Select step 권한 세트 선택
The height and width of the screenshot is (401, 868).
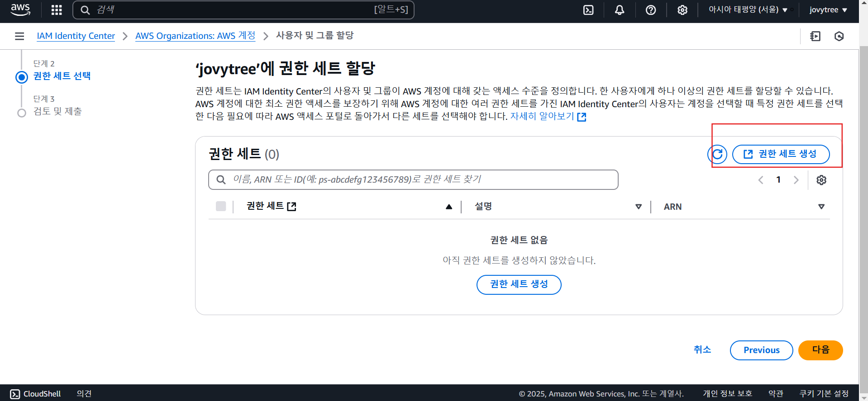click(x=62, y=76)
